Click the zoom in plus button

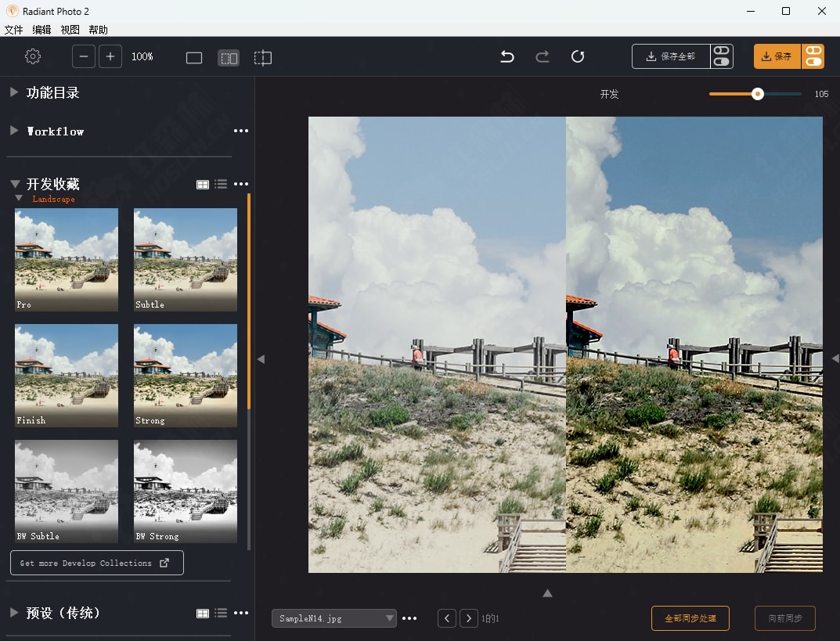(110, 57)
